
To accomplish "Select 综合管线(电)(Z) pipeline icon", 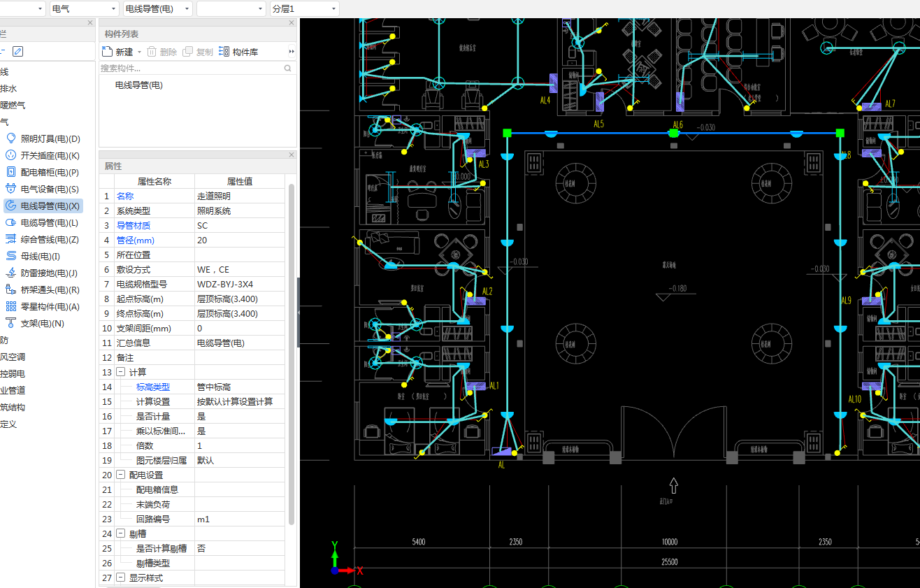I will tap(10, 239).
